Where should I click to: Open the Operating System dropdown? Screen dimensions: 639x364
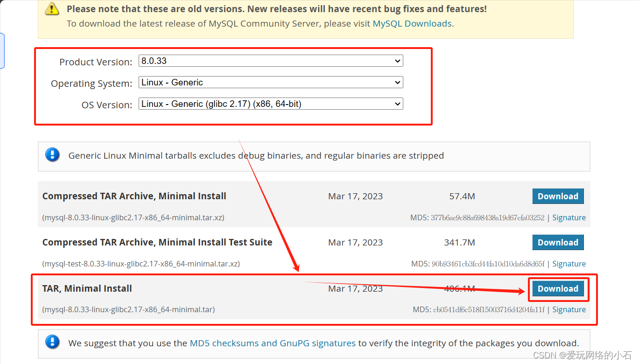point(271,83)
